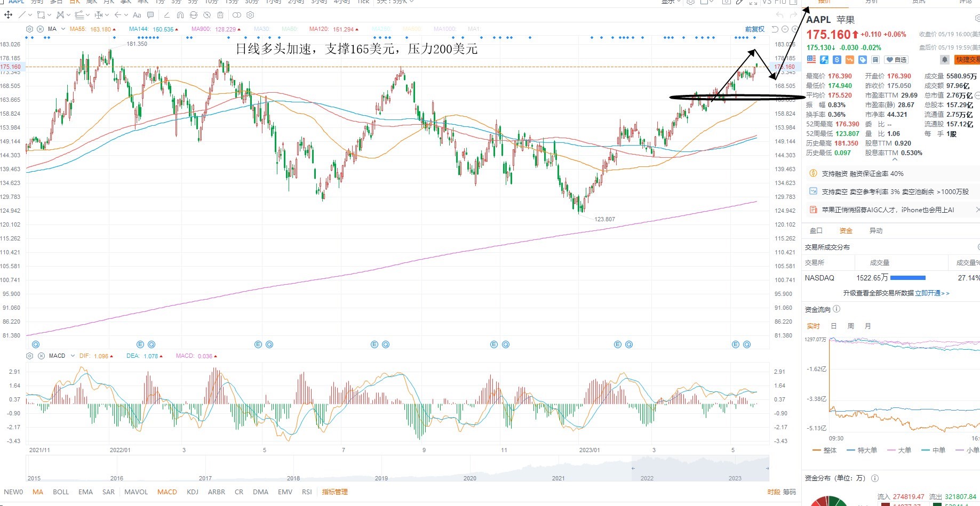Viewport: 980px width, 506px height.
Task: Expand pattern tool options arrow
Action: (x=68, y=15)
